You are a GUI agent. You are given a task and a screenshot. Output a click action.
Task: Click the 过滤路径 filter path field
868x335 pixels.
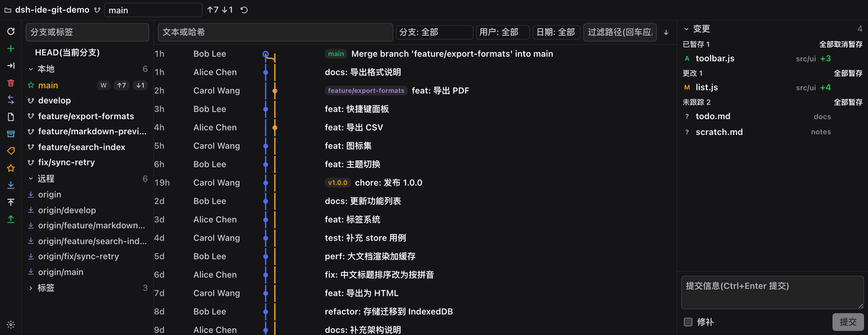[620, 33]
